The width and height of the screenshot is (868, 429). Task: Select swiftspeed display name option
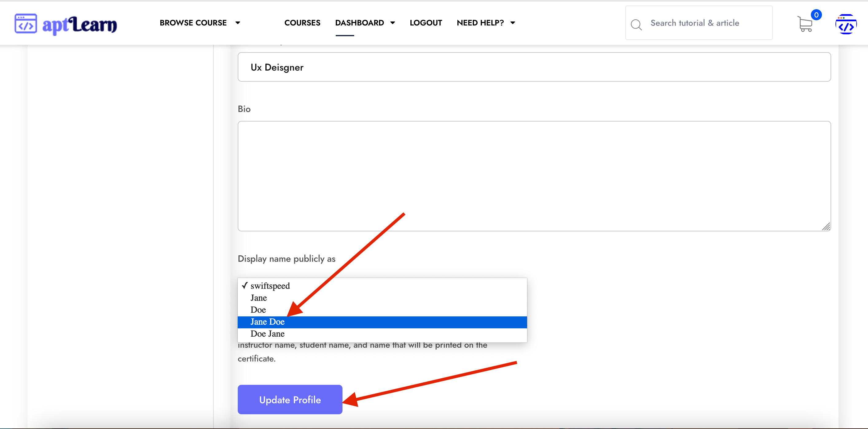[x=382, y=286]
